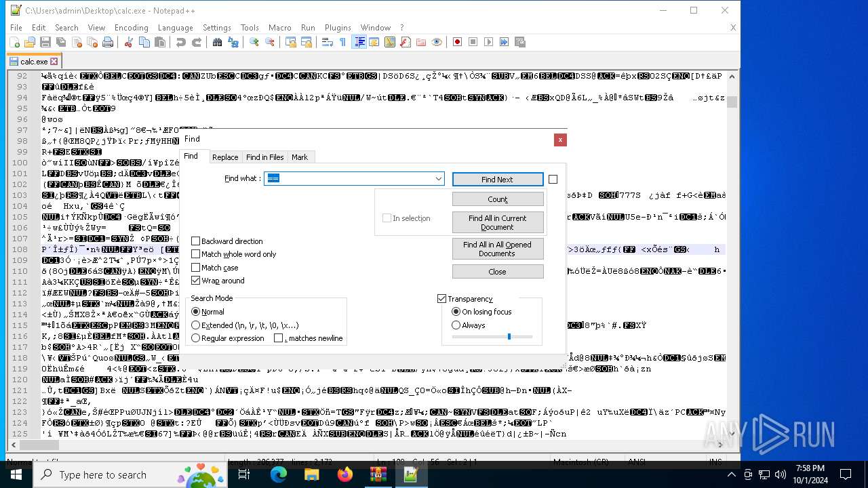868x488 pixels.
Task: Click the Redo arrow icon
Action: pyautogui.click(x=196, y=42)
